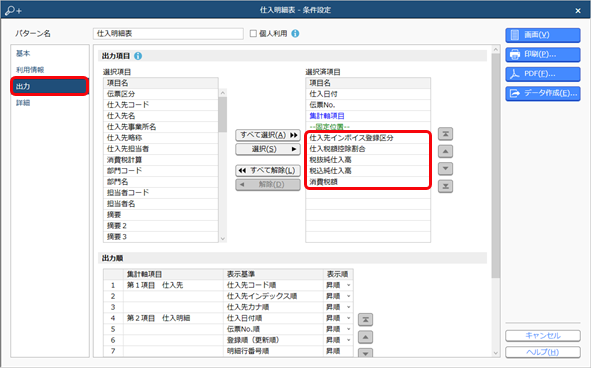
Task: Open 表示順 dropdown for 伝票No.順 row
Action: click(349, 329)
